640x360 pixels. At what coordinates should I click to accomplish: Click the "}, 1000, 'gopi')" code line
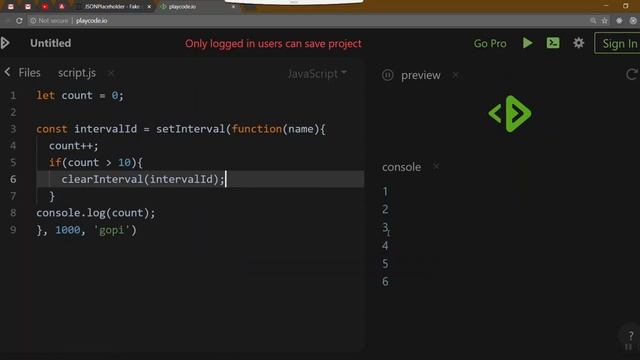tap(87, 230)
